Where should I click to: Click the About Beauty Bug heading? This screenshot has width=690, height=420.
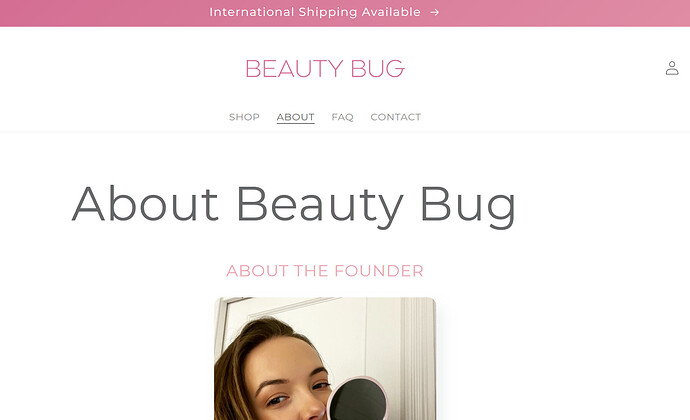(294, 205)
